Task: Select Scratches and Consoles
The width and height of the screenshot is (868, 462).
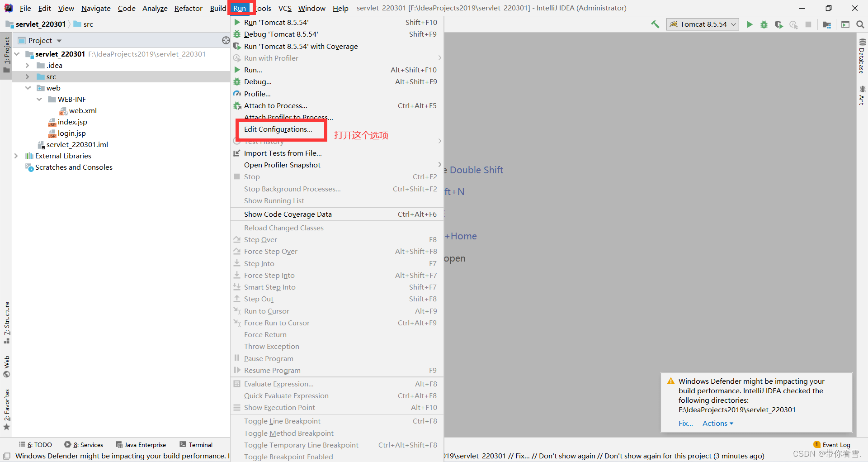Action: coord(74,167)
